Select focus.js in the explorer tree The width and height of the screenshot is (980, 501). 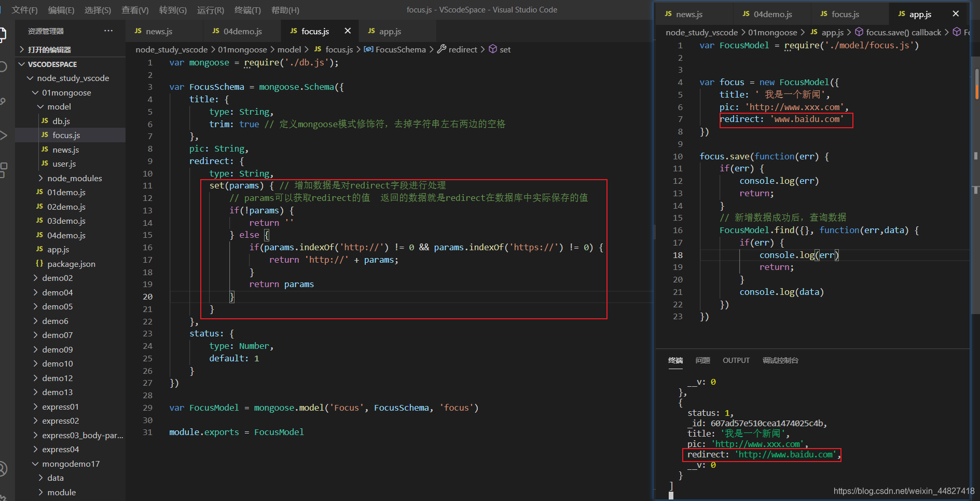coord(71,135)
